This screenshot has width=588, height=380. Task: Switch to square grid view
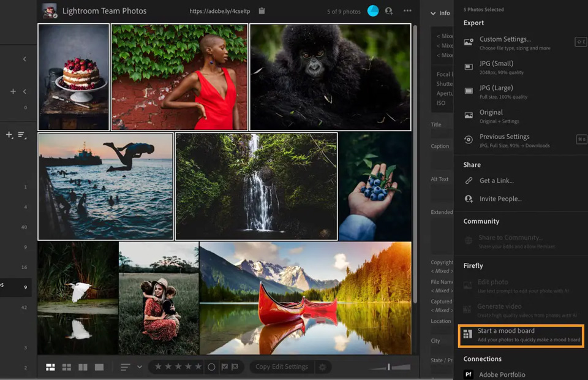click(x=67, y=367)
